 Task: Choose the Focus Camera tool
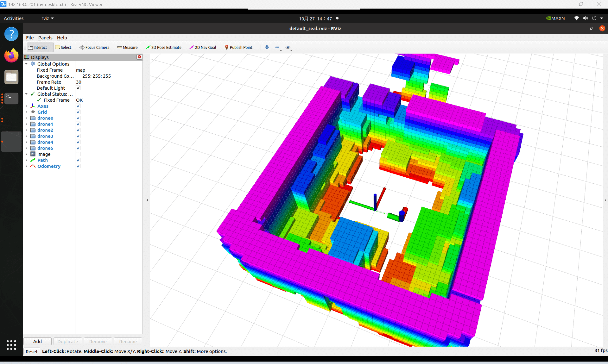(x=94, y=47)
